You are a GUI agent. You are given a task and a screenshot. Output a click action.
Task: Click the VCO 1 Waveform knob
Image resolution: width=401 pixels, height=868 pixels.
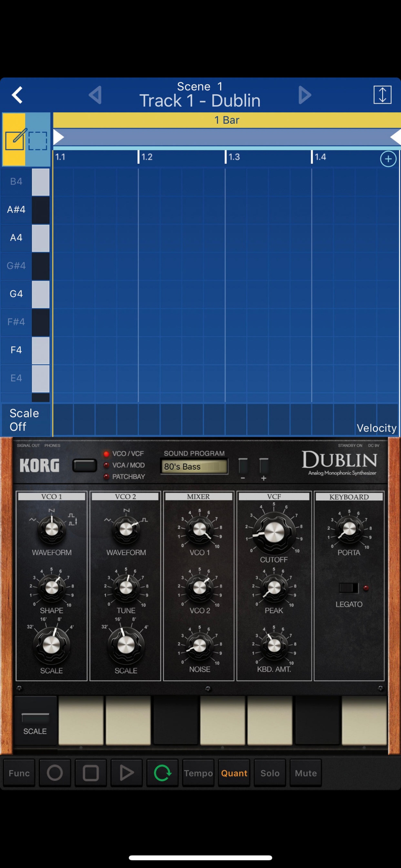(x=51, y=529)
